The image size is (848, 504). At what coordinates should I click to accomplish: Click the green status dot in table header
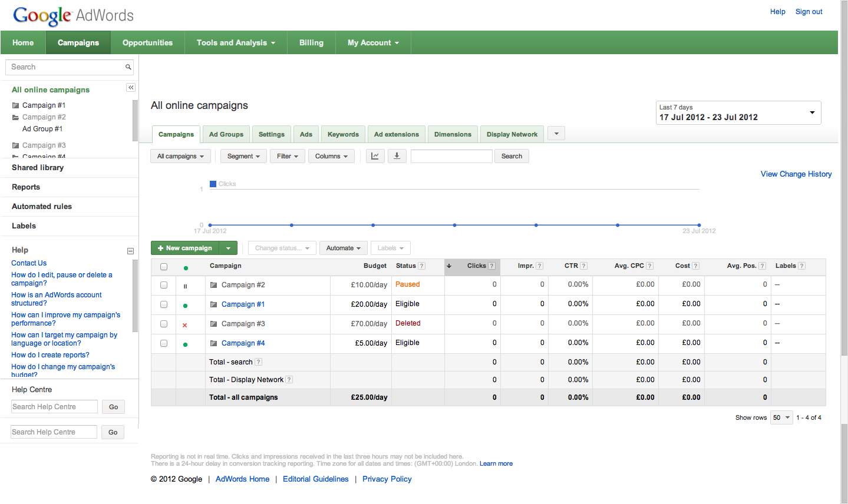point(186,268)
